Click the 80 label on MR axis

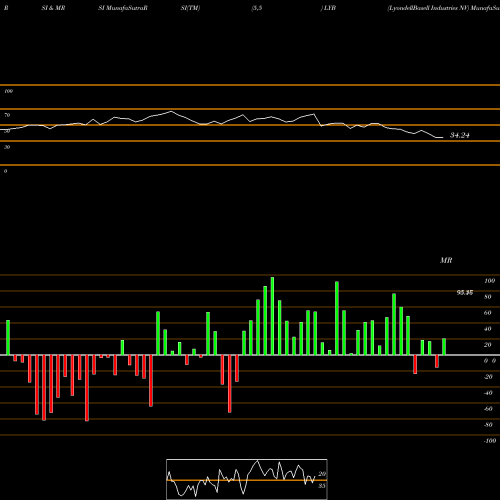point(488,297)
